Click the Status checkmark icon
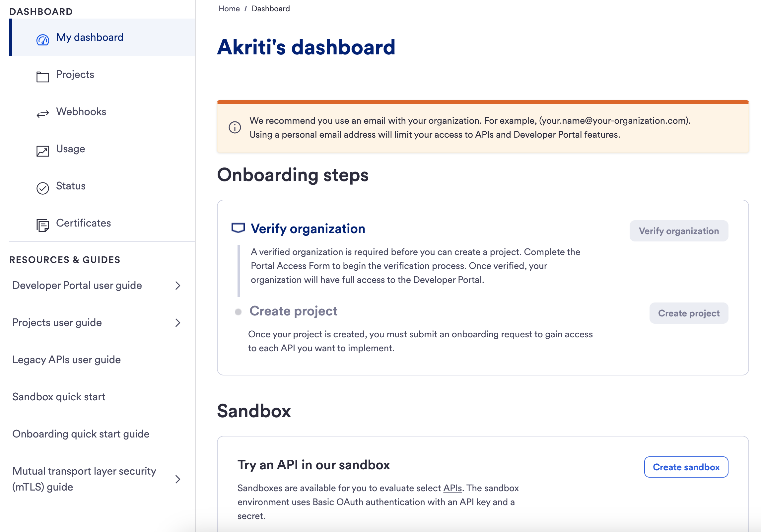Screen dimensions: 761x532 (42, 188)
